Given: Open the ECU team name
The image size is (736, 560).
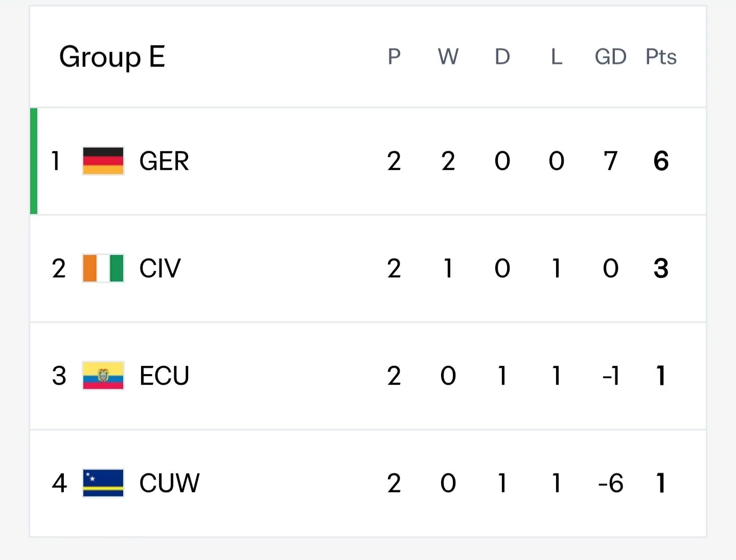Looking at the screenshot, I should click(164, 376).
